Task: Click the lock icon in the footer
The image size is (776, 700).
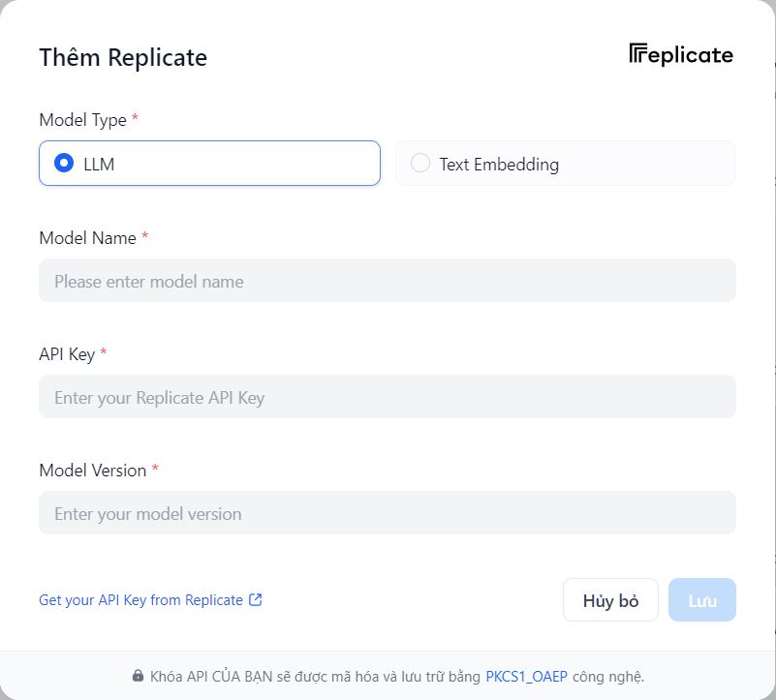Action: [x=138, y=676]
